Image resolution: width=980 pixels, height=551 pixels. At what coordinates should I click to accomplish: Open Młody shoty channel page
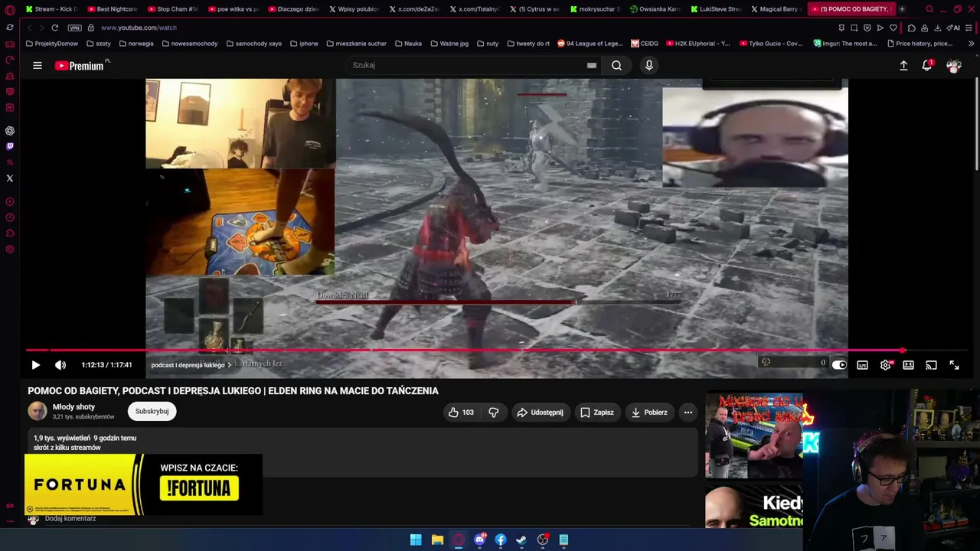click(73, 407)
